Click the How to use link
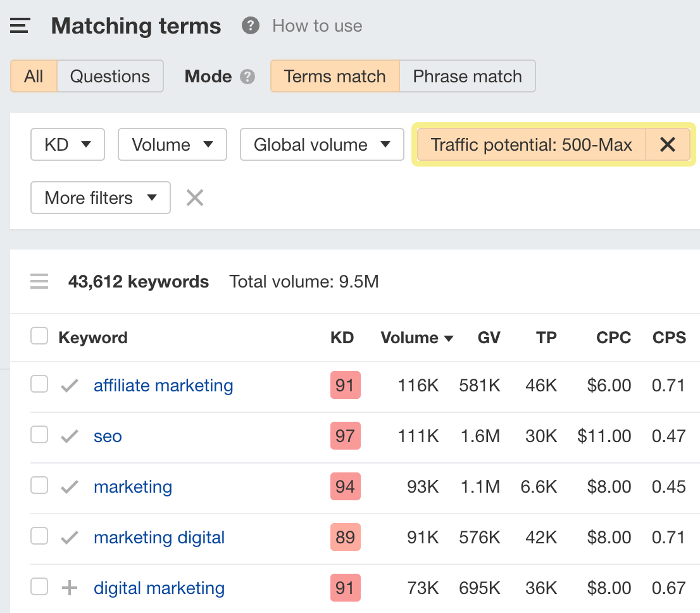 [316, 25]
